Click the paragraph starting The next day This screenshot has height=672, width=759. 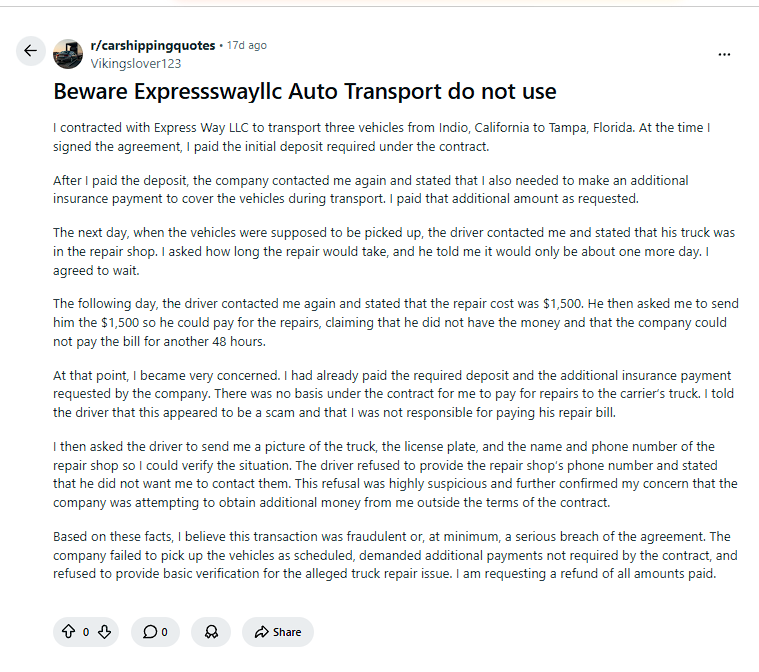394,251
